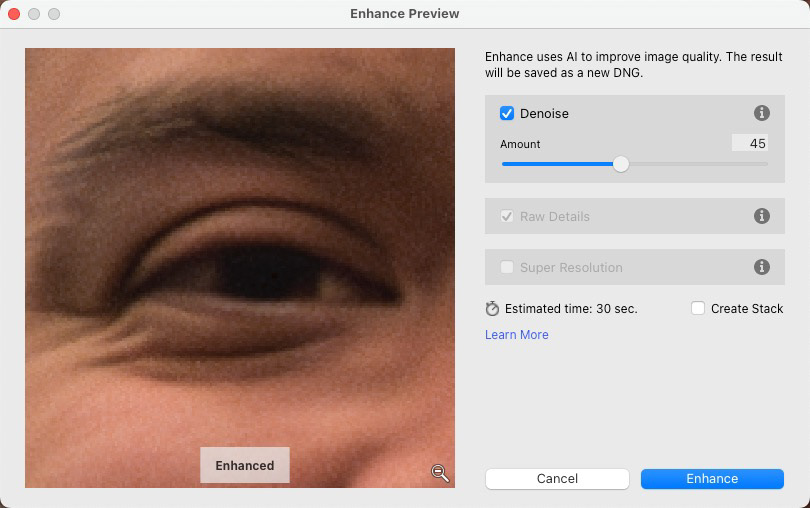Click the stopwatch icon beside Estimated time

[492, 309]
